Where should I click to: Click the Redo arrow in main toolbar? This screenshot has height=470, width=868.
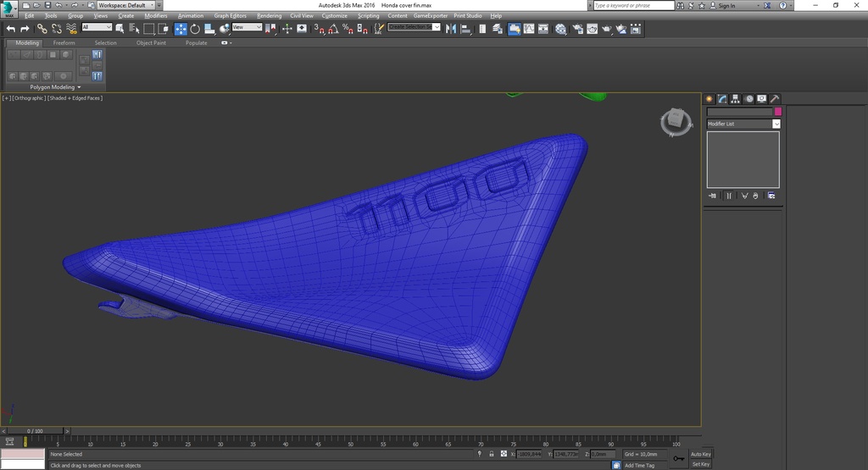click(25, 29)
